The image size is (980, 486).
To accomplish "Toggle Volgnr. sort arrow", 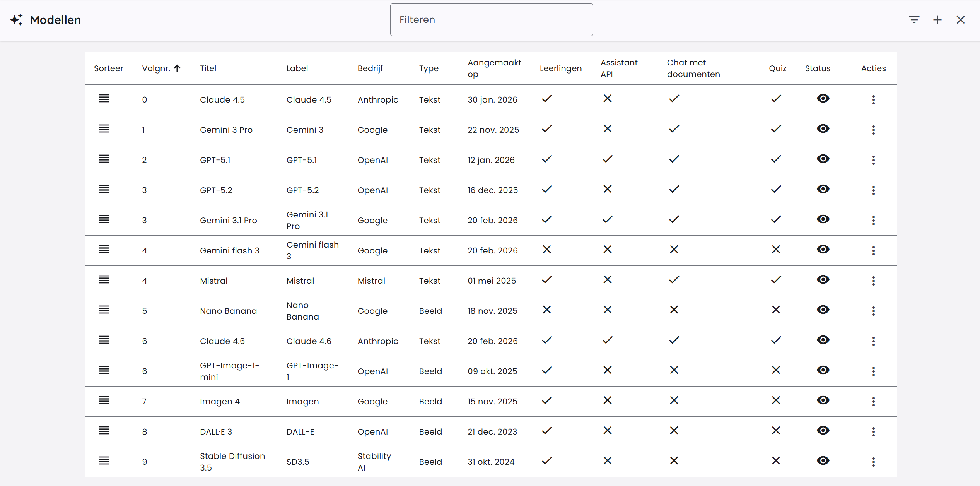I will (177, 68).
